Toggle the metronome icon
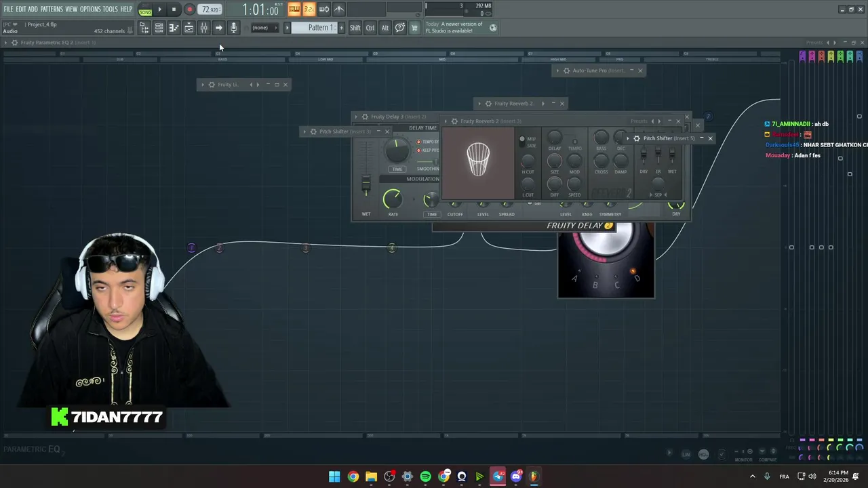868x488 pixels. click(x=339, y=9)
